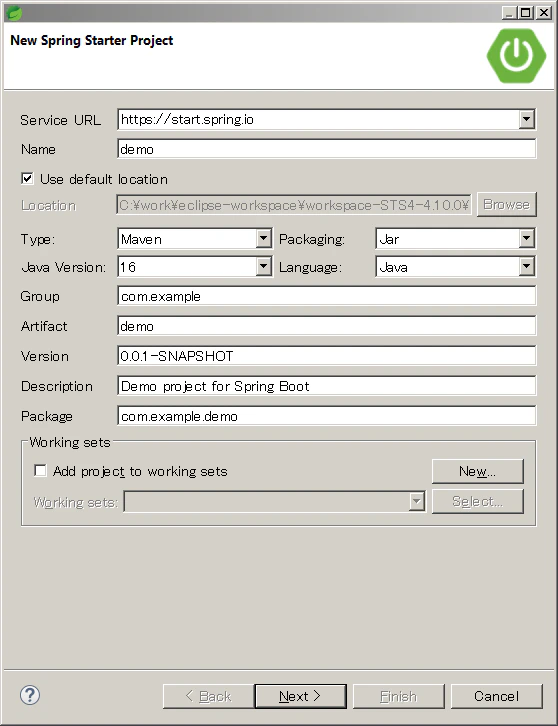Viewport: 558px width, 726px height.
Task: Focus the Name input field
Action: pyautogui.click(x=326, y=149)
